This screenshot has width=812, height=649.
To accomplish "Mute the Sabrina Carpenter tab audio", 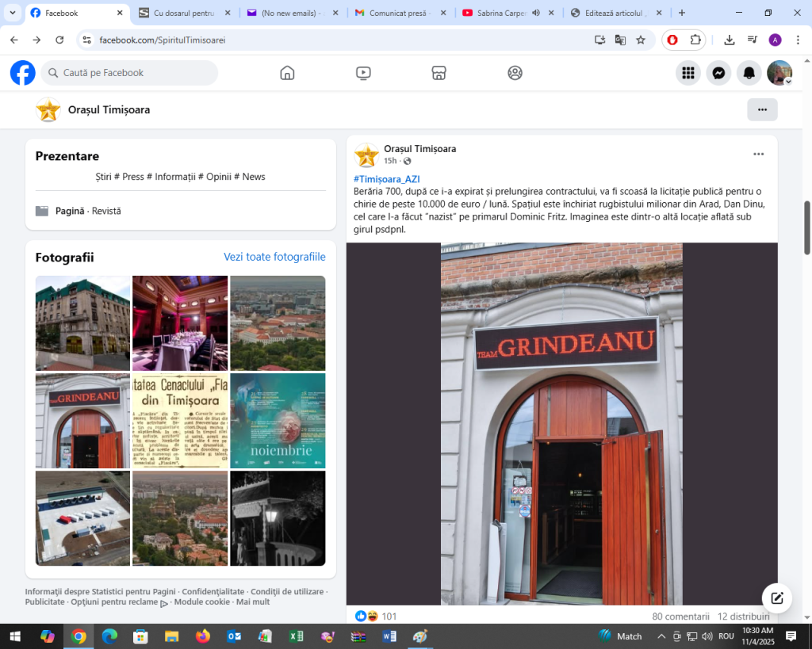I will tap(536, 13).
